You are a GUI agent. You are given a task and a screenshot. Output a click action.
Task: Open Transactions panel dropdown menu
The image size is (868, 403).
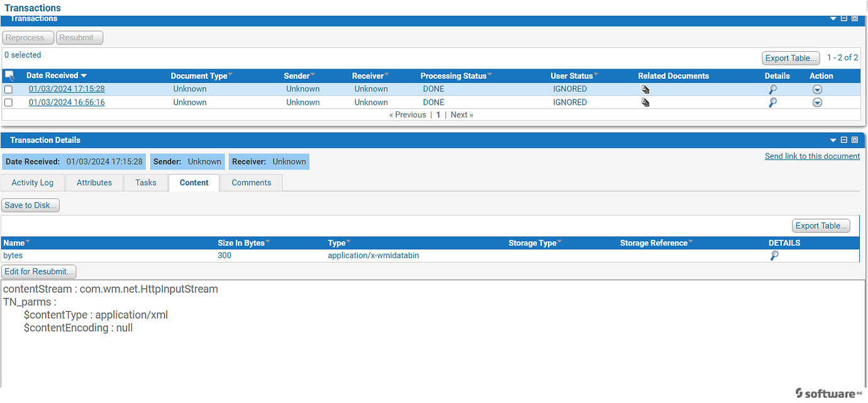pos(833,18)
